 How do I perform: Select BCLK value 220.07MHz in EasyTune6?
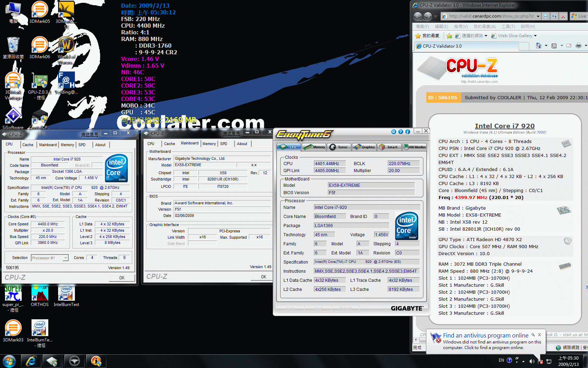[404, 163]
